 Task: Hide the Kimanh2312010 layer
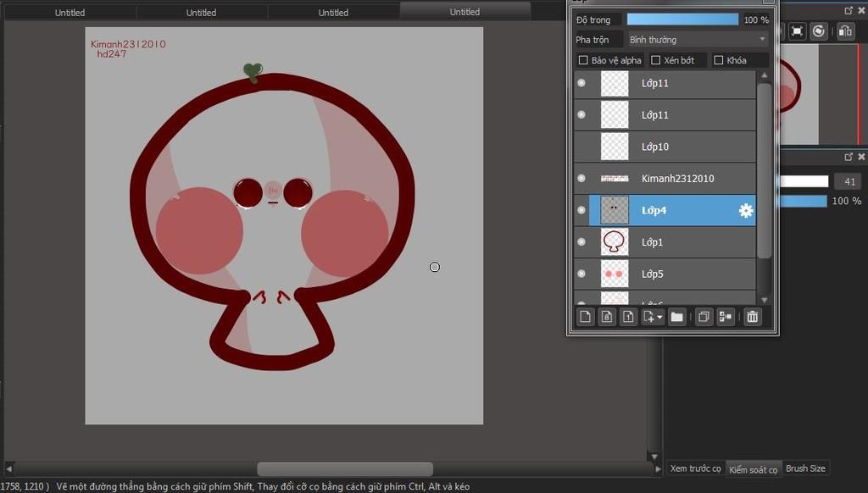[x=581, y=178]
